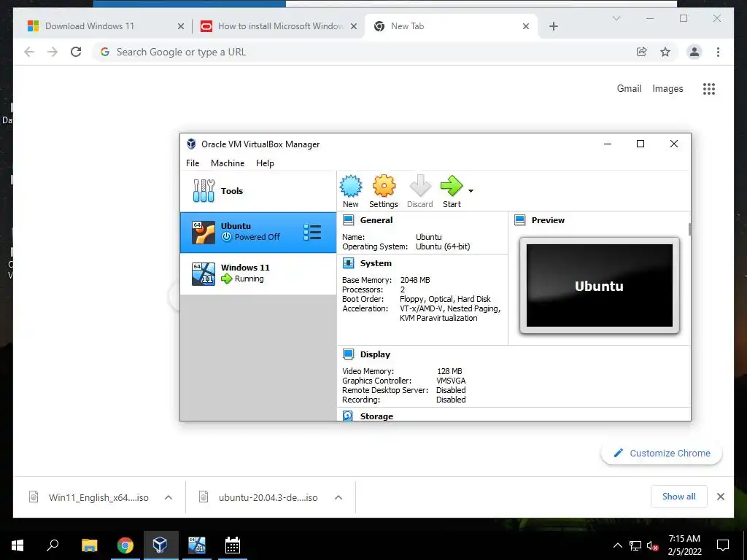747x560 pixels.
Task: Click the New virtual machine icon
Action: coord(351,186)
